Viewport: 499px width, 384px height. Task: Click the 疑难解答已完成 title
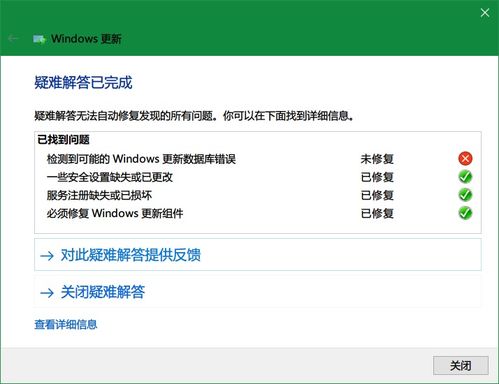(x=83, y=82)
